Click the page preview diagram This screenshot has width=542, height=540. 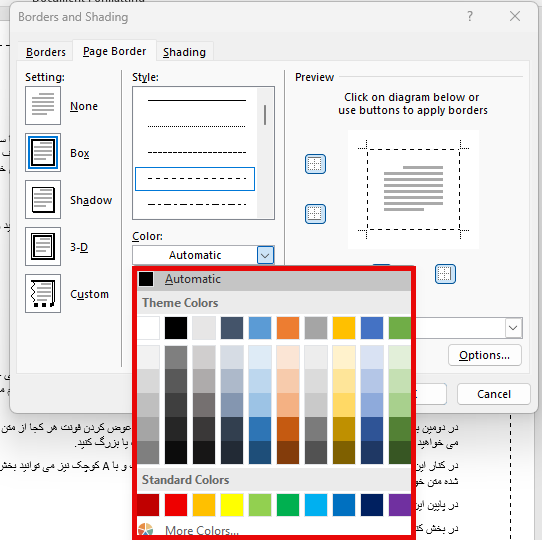[413, 189]
